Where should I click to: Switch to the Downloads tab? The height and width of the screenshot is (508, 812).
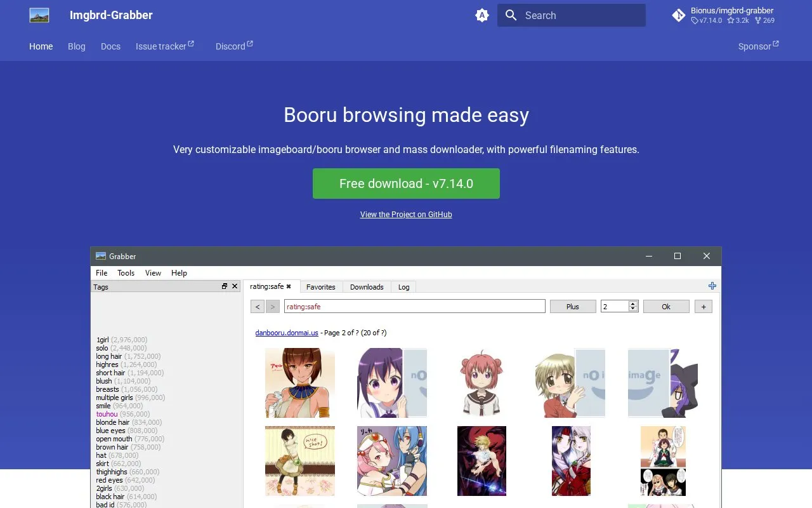point(367,287)
